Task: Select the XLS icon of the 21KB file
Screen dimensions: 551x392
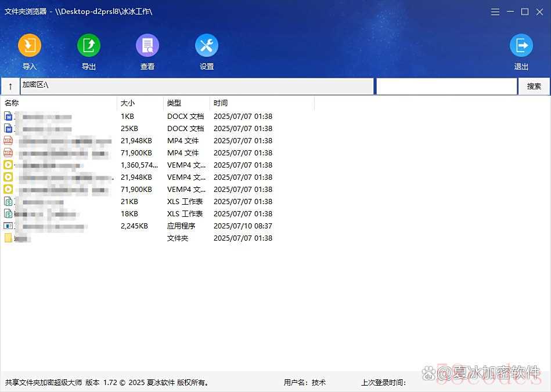Action: pyautogui.click(x=8, y=201)
